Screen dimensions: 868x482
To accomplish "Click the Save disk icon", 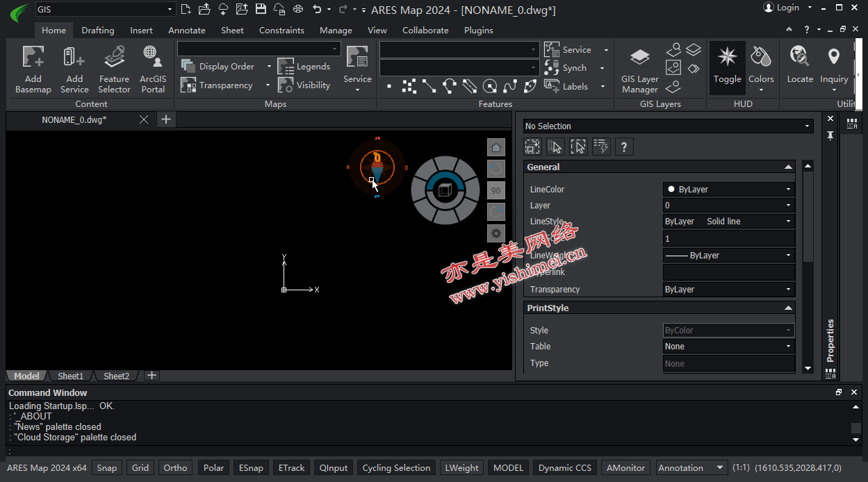I will point(261,9).
